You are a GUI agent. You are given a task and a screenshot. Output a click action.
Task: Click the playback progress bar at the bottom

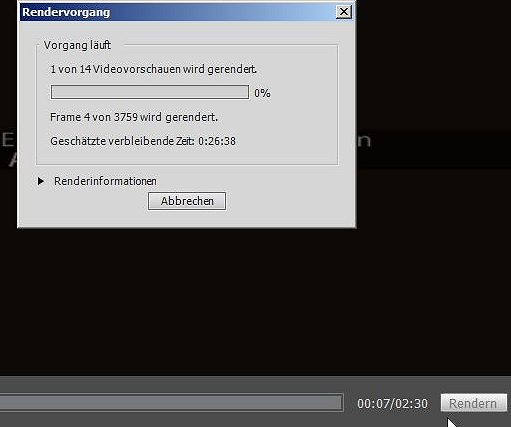pos(171,402)
